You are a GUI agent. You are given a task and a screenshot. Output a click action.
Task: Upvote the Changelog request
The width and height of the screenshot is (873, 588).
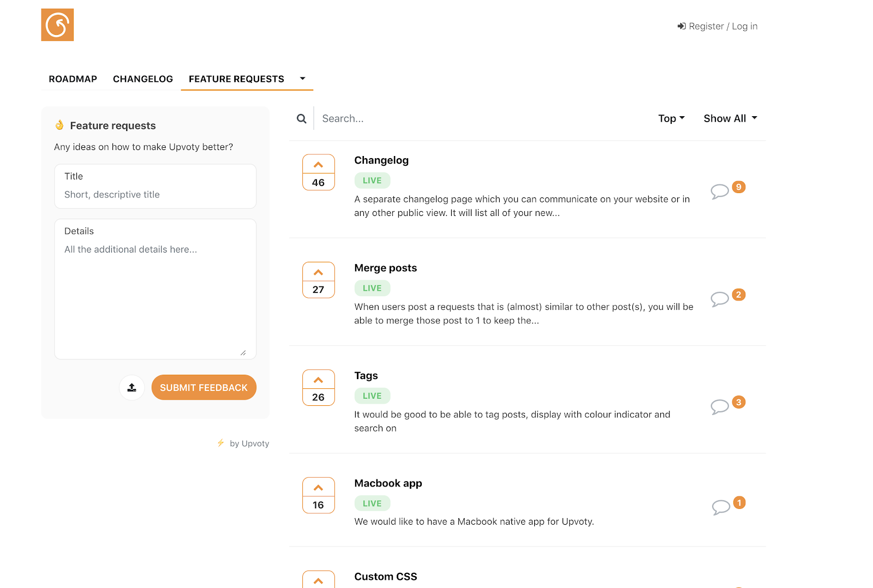tap(319, 165)
